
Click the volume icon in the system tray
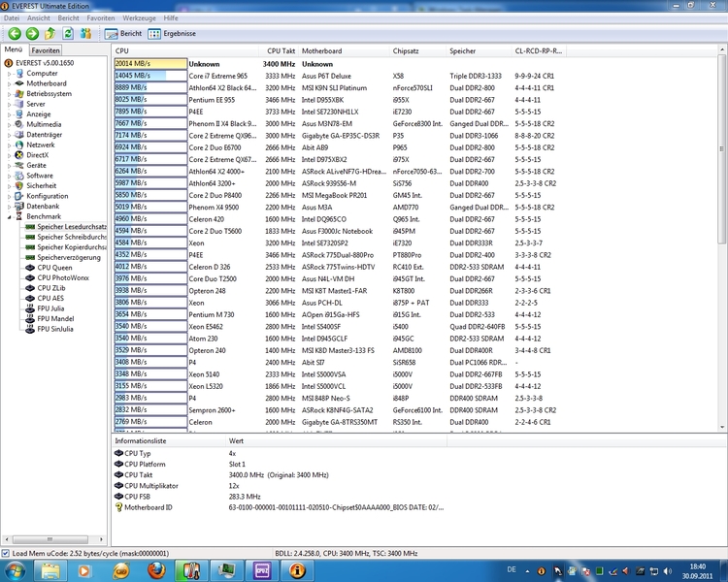click(x=668, y=571)
